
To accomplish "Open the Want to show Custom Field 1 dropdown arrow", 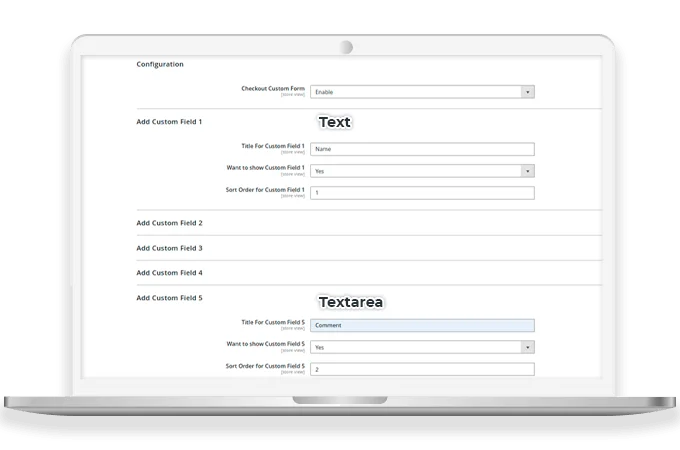I will pos(528,171).
